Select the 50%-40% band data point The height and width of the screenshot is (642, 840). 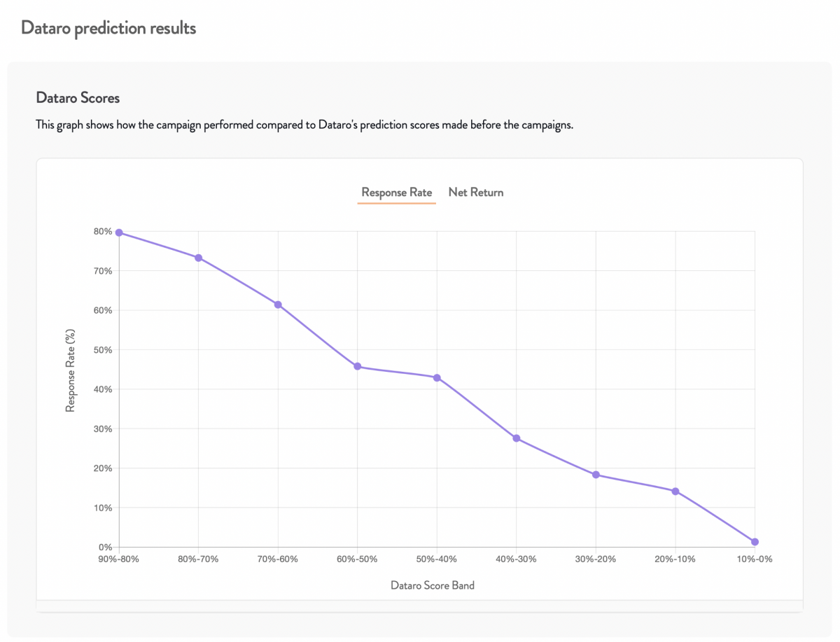tap(437, 377)
